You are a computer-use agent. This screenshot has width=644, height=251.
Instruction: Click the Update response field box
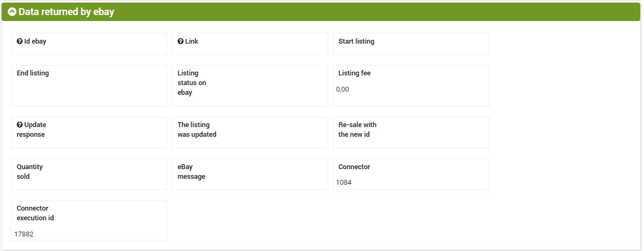coord(89,133)
